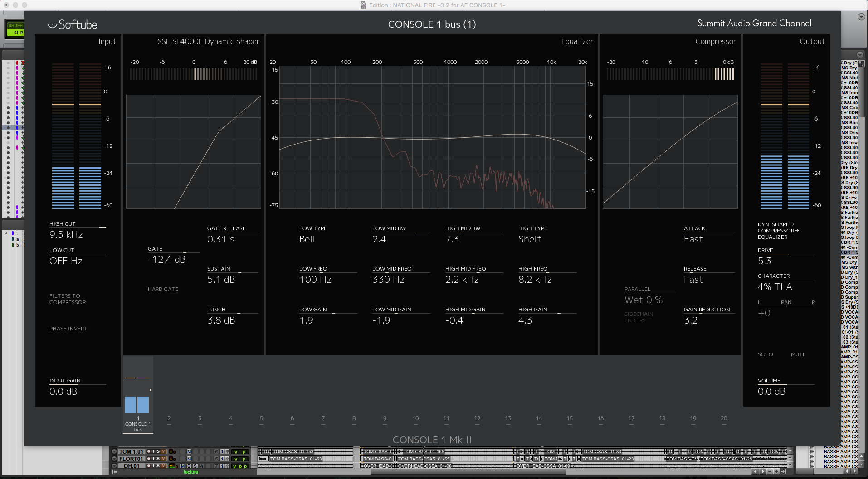Toggle SIDECHAIN FILTERS in the Compressor section
The image size is (868, 479).
pyautogui.click(x=639, y=317)
